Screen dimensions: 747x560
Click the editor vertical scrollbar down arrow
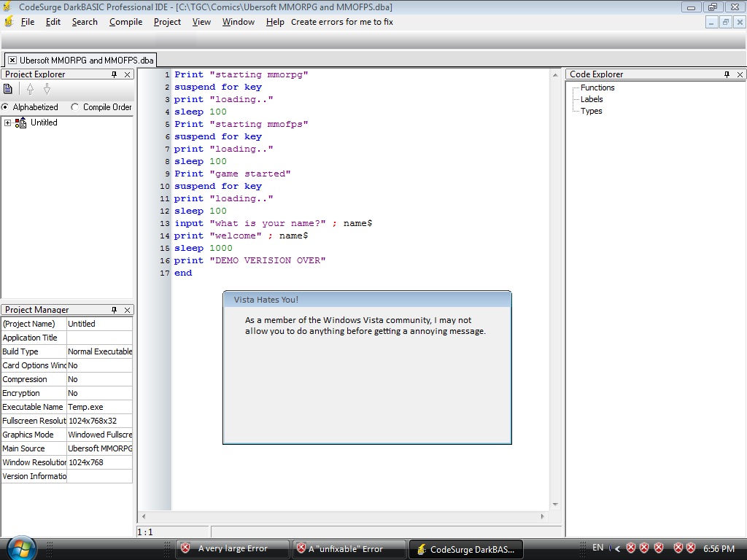[x=555, y=505]
